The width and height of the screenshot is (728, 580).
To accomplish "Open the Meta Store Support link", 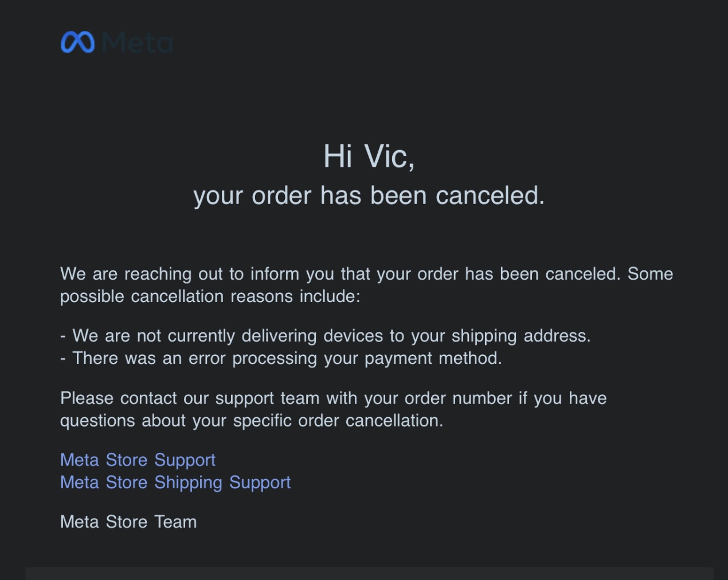I will tap(138, 460).
